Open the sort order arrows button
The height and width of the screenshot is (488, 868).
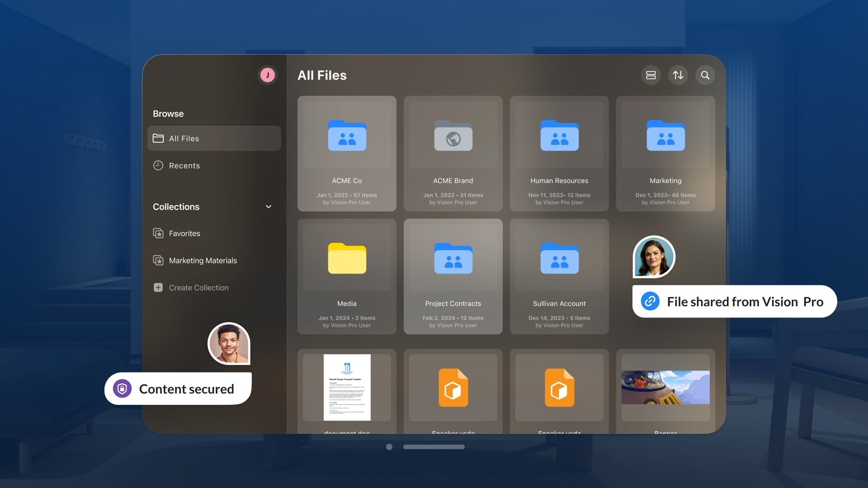point(678,75)
